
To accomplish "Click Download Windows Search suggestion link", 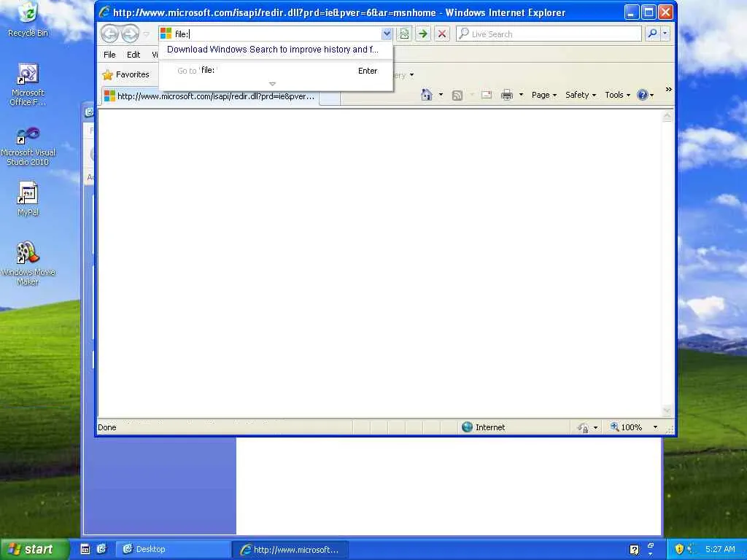I will pos(273,50).
